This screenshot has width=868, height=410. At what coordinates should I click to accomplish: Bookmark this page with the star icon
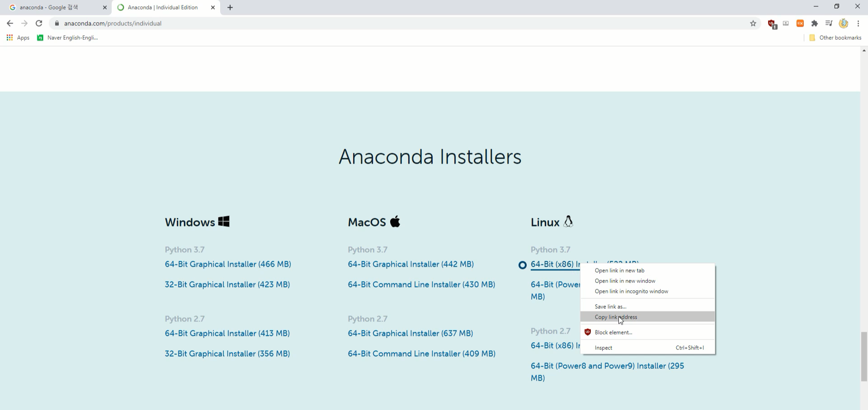click(753, 24)
